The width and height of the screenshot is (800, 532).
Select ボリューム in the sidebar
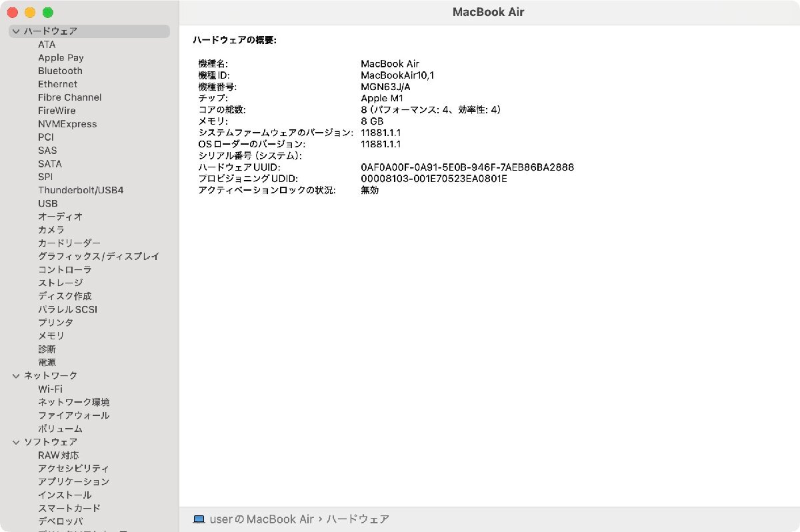60,429
